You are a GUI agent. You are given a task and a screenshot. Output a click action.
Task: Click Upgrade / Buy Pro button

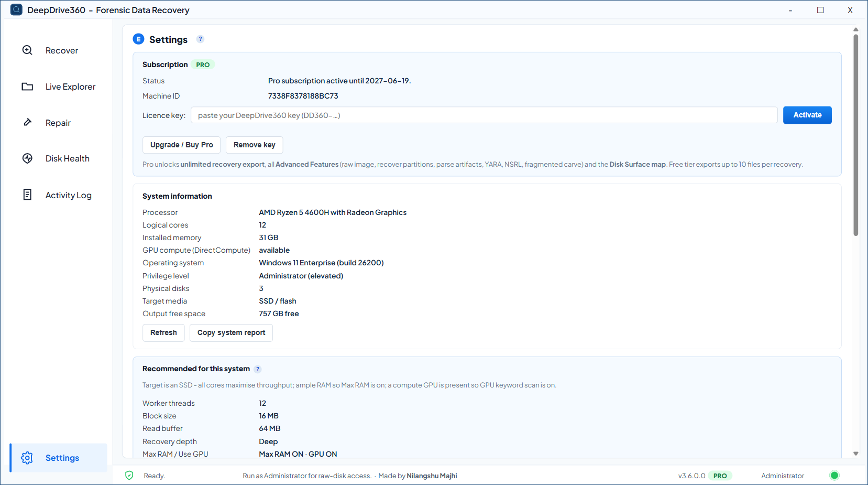click(181, 145)
